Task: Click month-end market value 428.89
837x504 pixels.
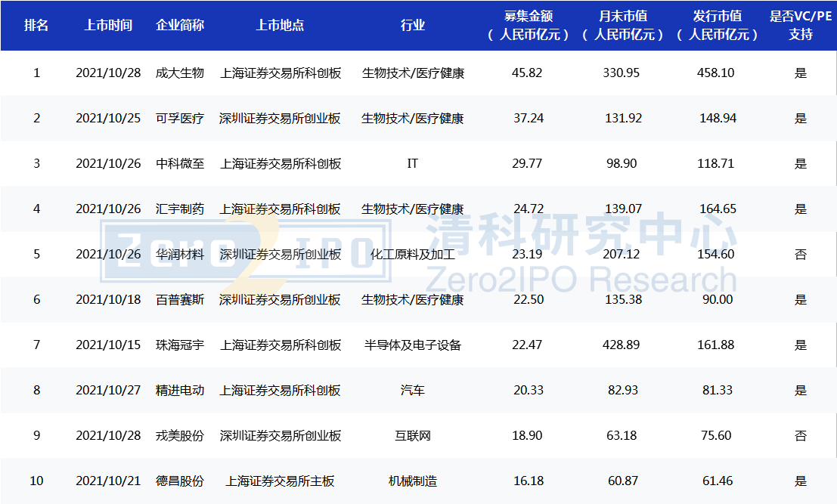Action: (622, 345)
